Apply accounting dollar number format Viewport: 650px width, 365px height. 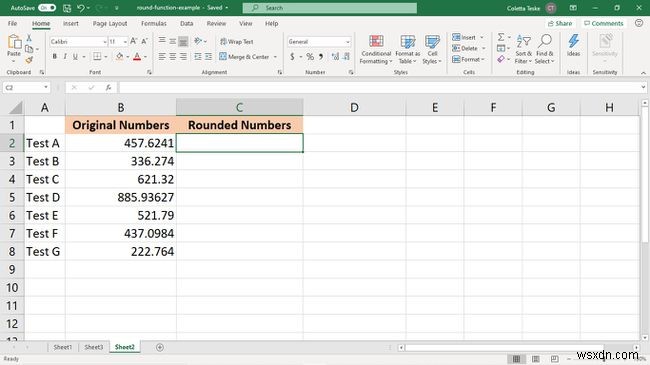tap(292, 56)
